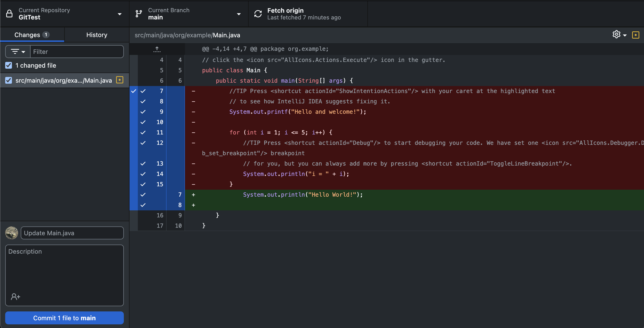Click the modified status icon in diff header

tap(635, 35)
